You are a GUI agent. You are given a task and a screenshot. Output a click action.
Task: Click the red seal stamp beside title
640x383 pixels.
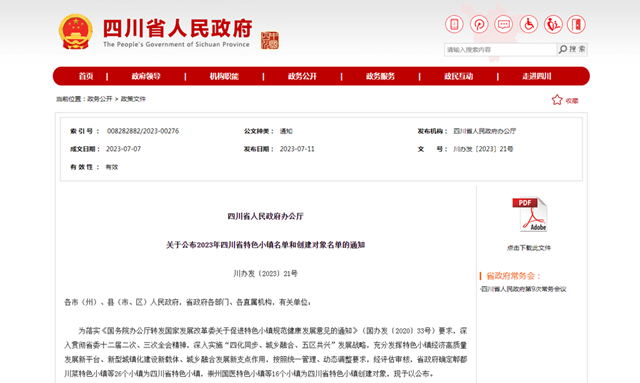(x=270, y=40)
